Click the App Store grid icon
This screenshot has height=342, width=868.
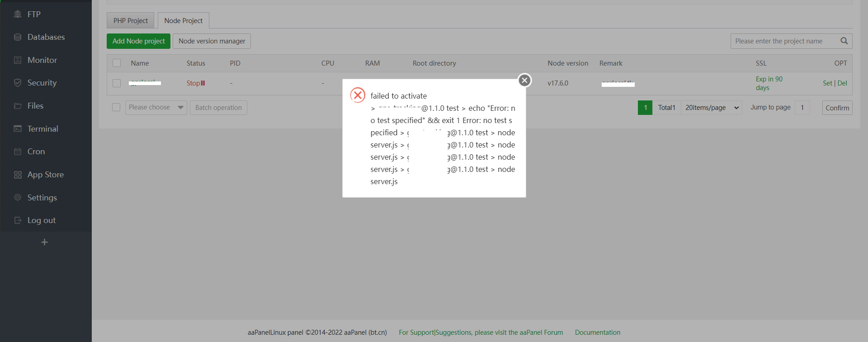[x=18, y=175]
